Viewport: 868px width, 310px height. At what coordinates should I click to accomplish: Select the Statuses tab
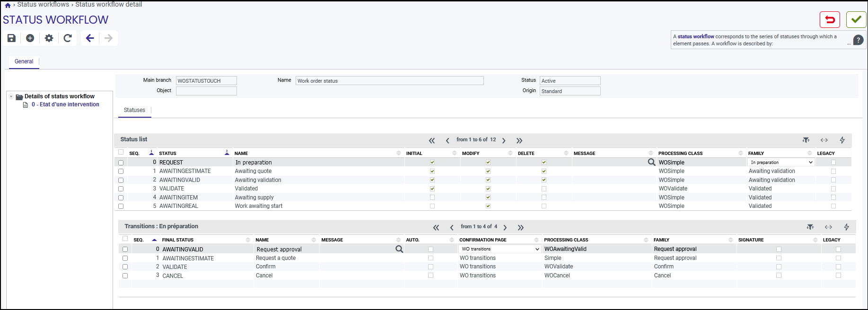pyautogui.click(x=134, y=110)
